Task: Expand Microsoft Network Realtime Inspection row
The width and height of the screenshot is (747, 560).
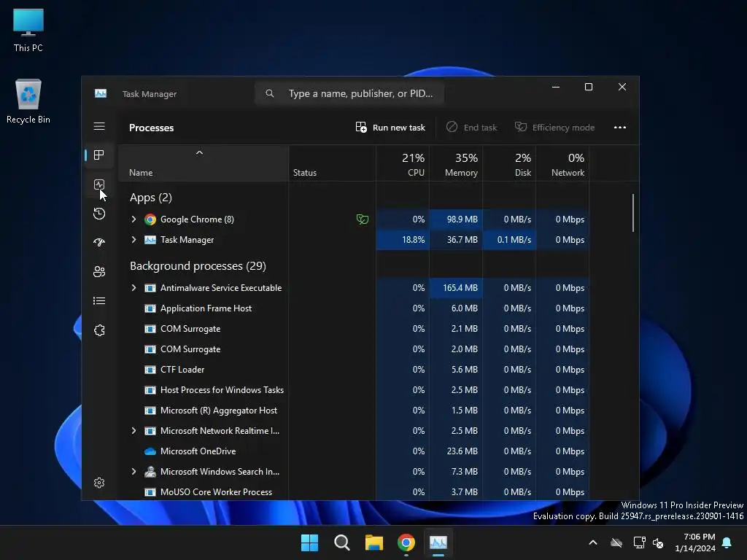Action: point(134,430)
